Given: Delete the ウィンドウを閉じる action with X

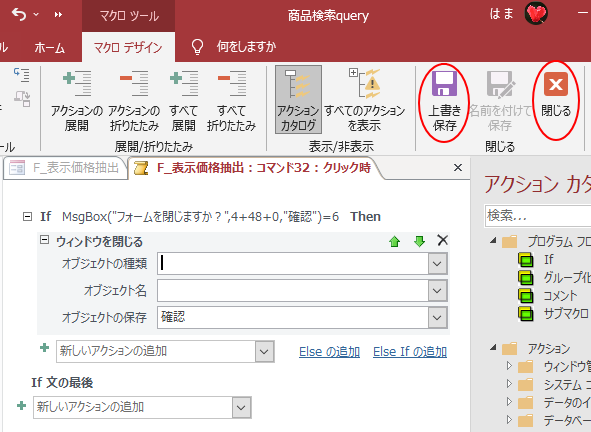Looking at the screenshot, I should click(442, 240).
